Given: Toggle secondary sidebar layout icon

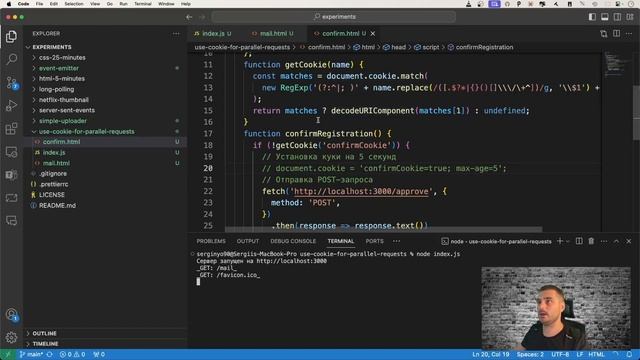Looking at the screenshot, I should (617, 17).
